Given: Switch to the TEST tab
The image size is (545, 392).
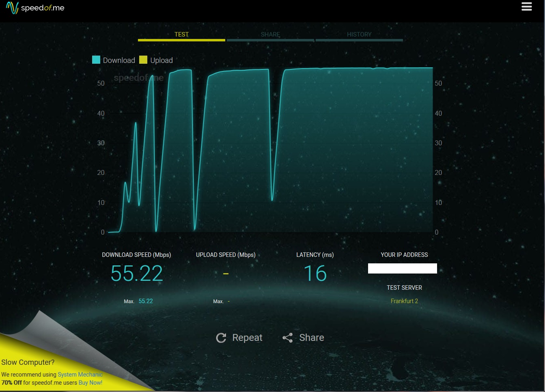Looking at the screenshot, I should [181, 35].
